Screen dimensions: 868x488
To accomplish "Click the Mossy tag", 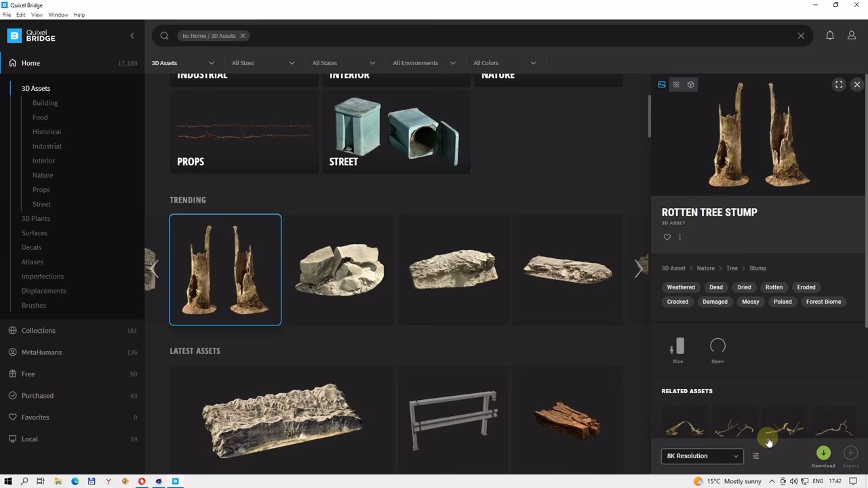I will tap(751, 302).
